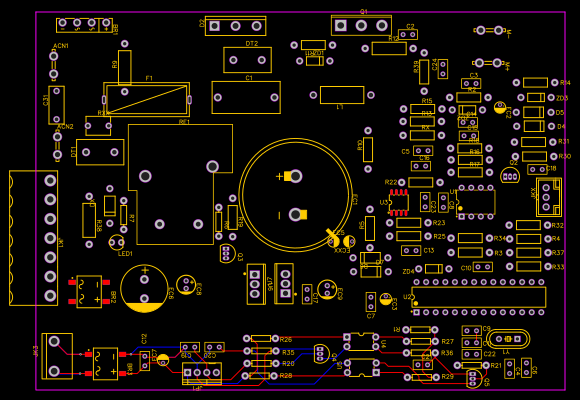Select the LED1 footprint

(117, 243)
